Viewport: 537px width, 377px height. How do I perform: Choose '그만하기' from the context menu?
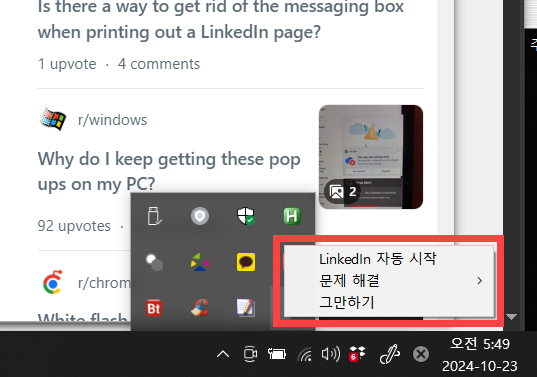coord(389,303)
